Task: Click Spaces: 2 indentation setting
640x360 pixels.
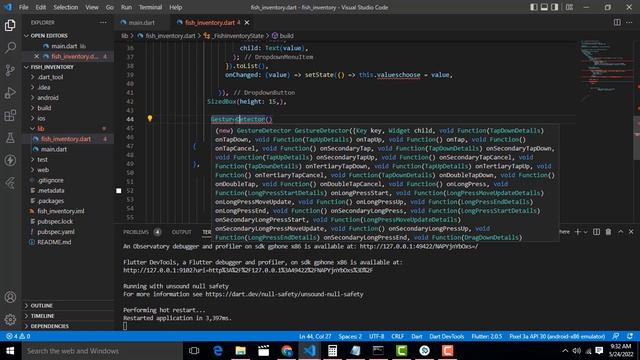Action: click(350, 336)
